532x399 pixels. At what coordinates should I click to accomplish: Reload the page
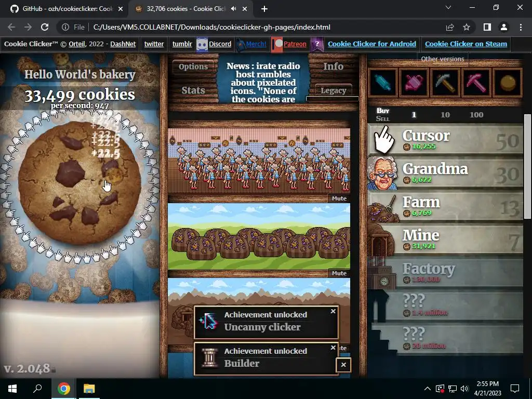(x=45, y=27)
